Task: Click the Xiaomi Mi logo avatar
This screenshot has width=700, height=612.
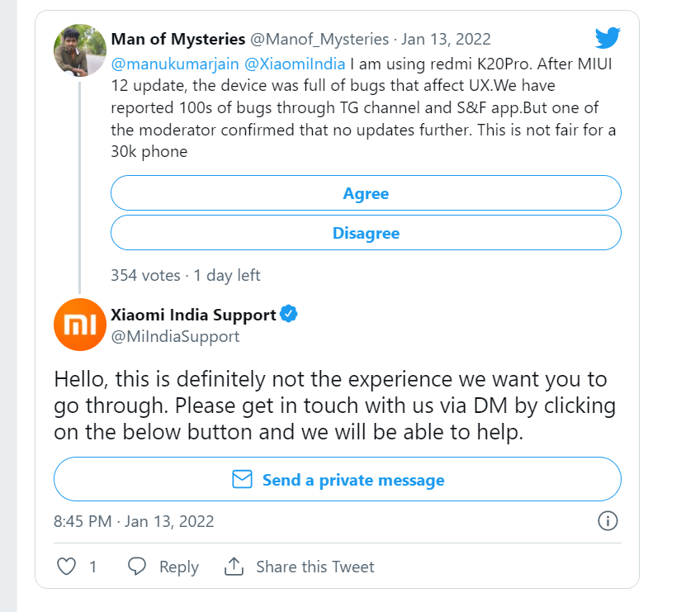Action: coord(79,325)
